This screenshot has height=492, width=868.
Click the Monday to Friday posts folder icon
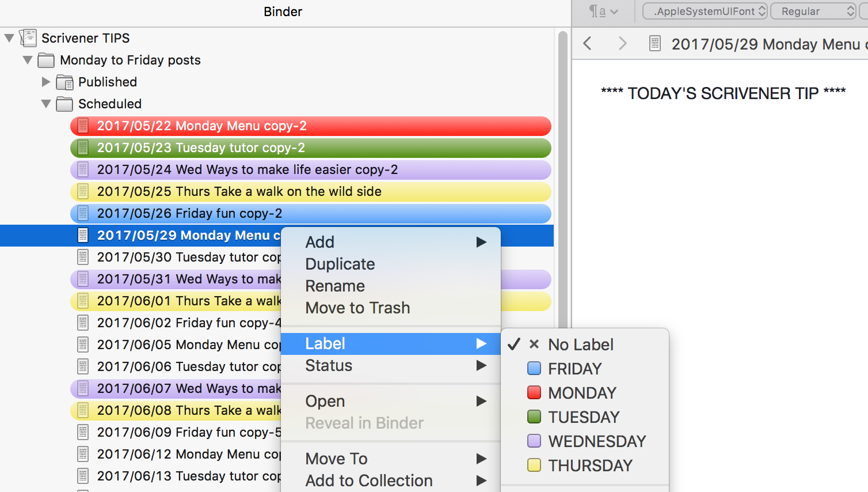(x=46, y=60)
